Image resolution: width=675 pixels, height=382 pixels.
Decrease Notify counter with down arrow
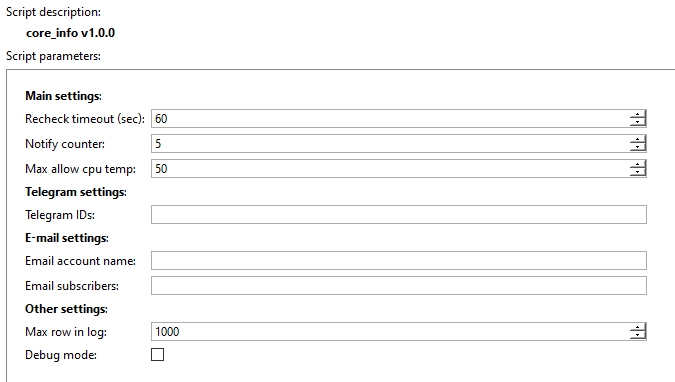pyautogui.click(x=638, y=147)
